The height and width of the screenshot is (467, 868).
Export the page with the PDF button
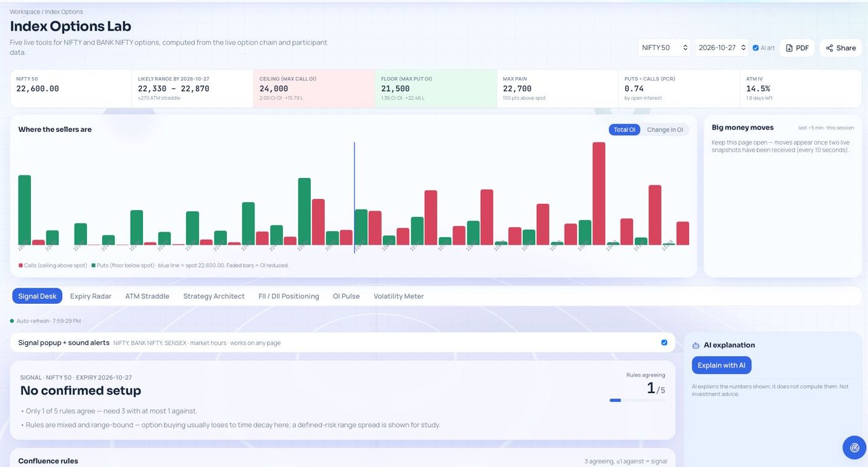point(797,48)
